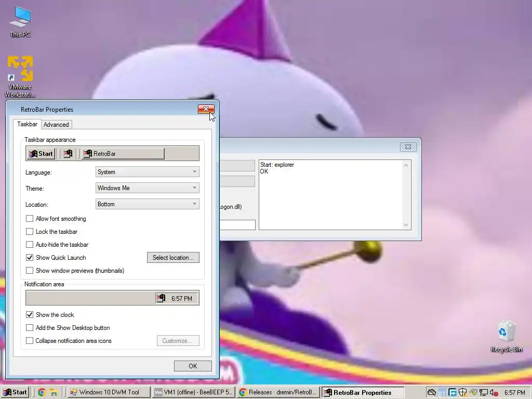Click the quick launch icon in the preview
This screenshot has height=399, width=532.
(68, 154)
